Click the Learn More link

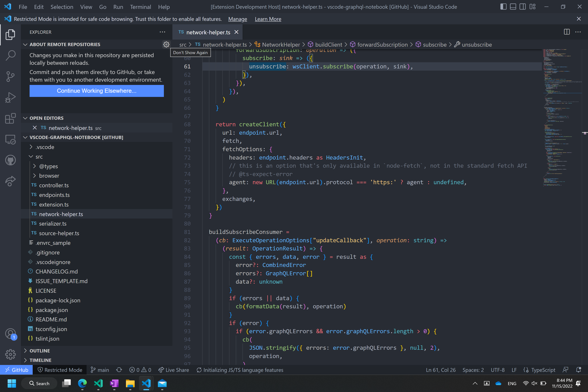pyautogui.click(x=268, y=19)
